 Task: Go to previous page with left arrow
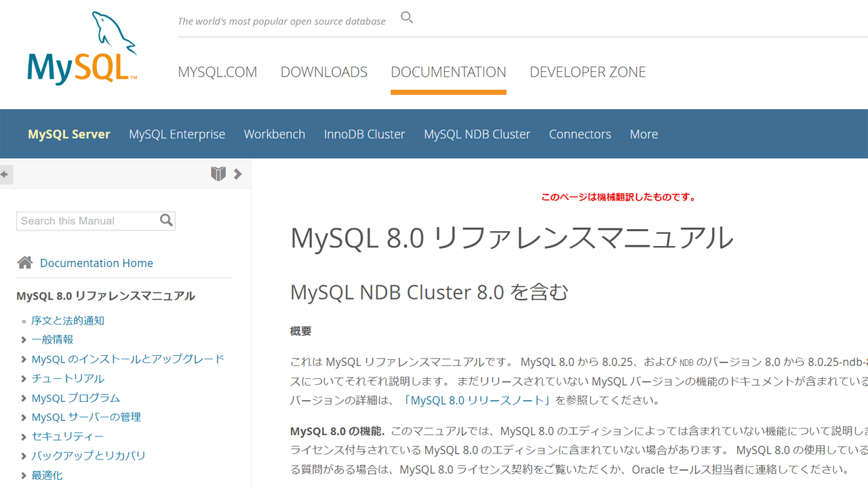point(5,174)
